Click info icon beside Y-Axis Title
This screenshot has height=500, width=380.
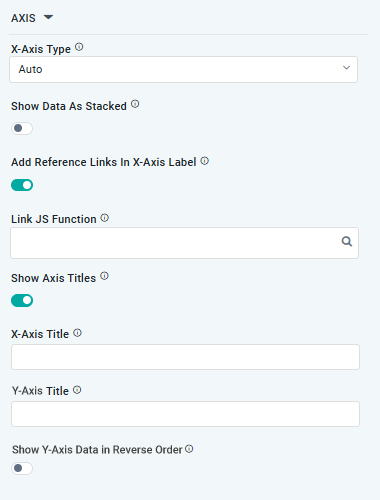tap(77, 390)
